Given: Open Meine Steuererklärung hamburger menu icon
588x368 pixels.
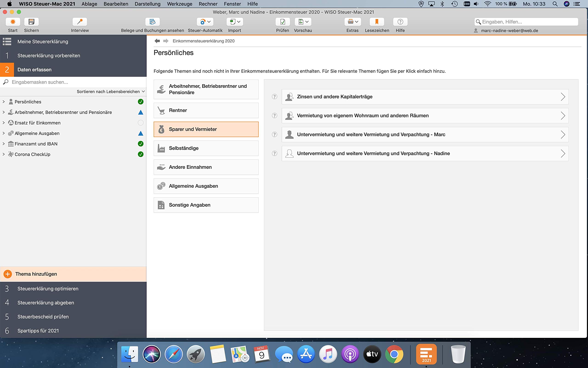Looking at the screenshot, I should (7, 41).
